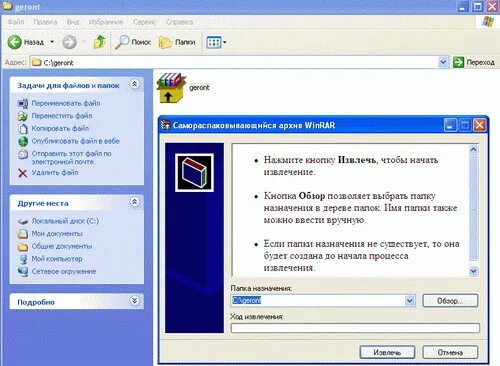Click the Локальный диск (C:) drive icon
Viewport: 500px width, 366px height.
[23, 221]
